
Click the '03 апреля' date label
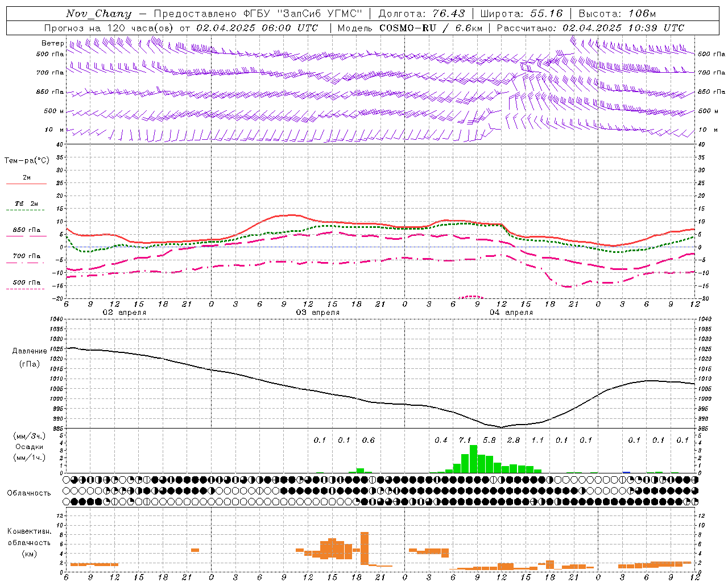[x=317, y=313]
